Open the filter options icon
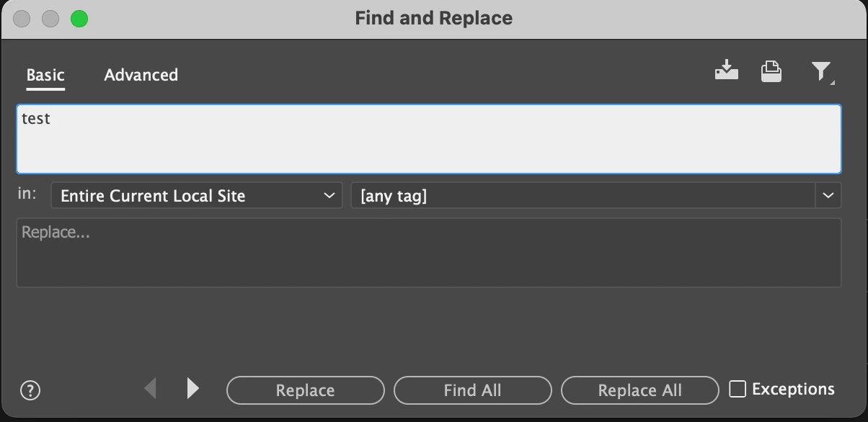This screenshot has height=422, width=868. click(x=822, y=71)
